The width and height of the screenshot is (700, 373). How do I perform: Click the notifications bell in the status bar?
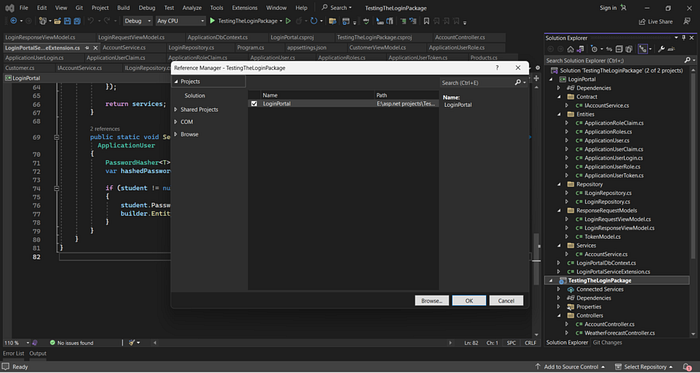tap(686, 367)
